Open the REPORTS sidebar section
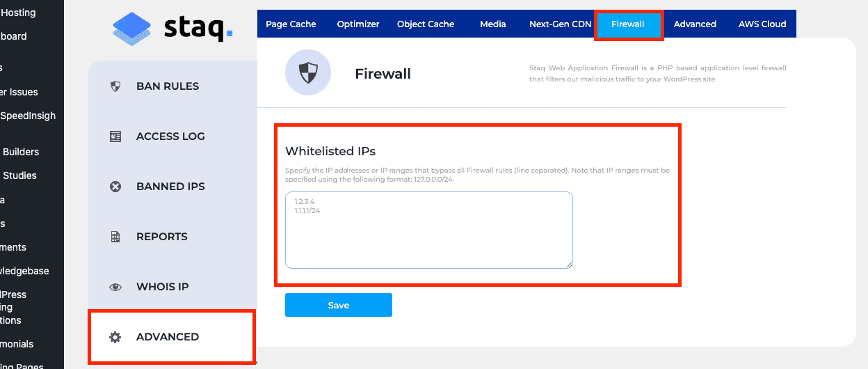This screenshot has height=369, width=868. [x=161, y=237]
